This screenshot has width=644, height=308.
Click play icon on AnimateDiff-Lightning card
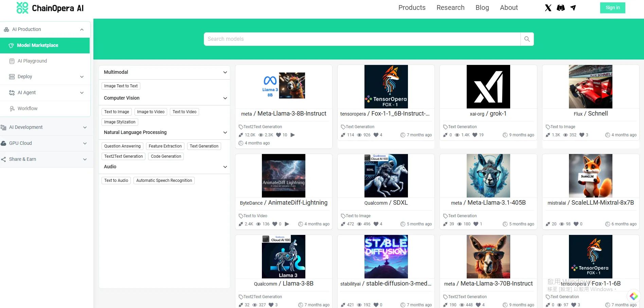(x=287, y=224)
